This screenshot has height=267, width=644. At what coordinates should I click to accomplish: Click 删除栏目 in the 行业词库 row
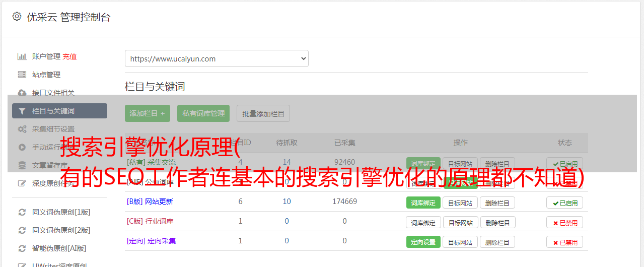(497, 222)
